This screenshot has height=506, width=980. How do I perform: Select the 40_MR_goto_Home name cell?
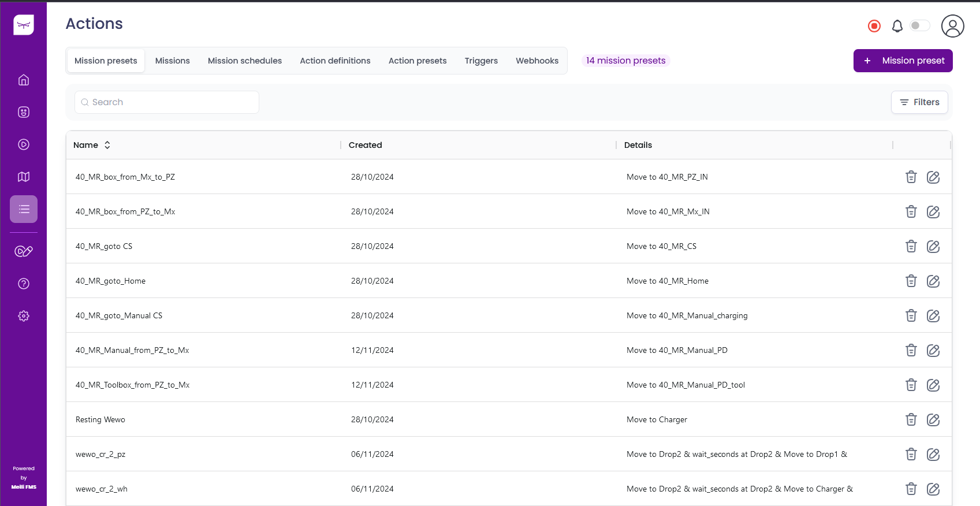tap(111, 281)
